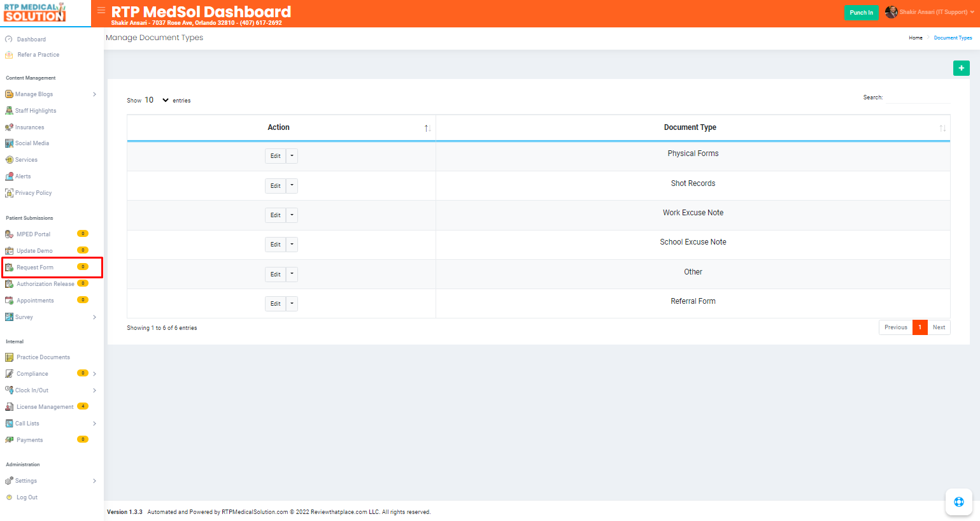
Task: Click the Log Out icon
Action: 9,497
